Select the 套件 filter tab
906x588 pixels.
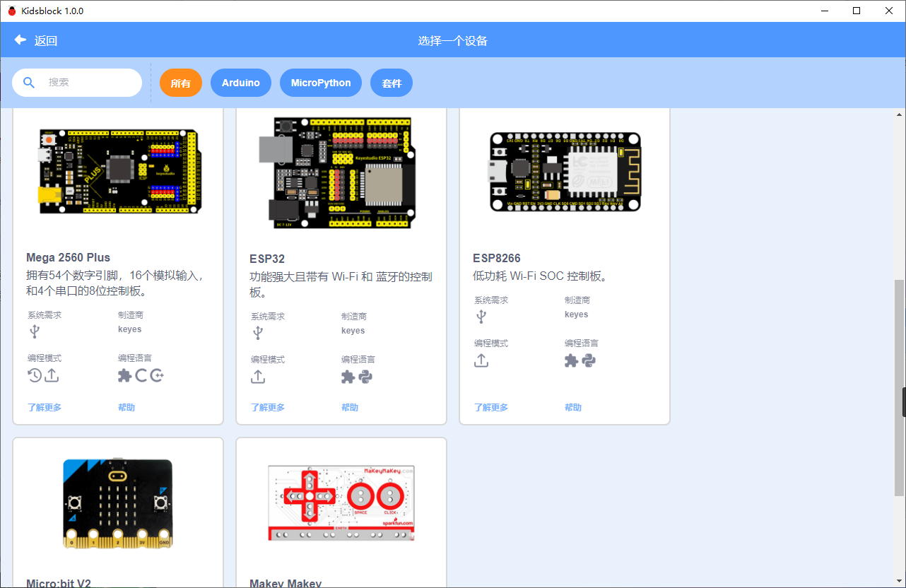(x=392, y=83)
